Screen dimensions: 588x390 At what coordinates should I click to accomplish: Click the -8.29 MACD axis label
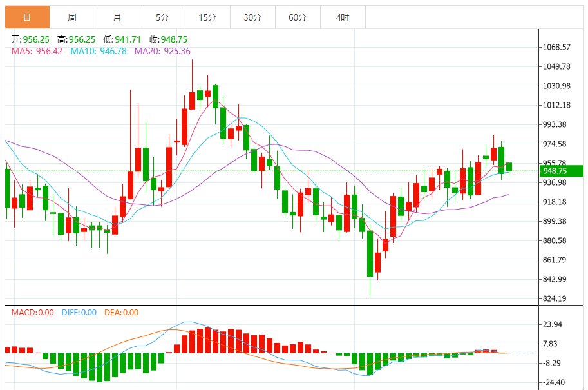click(552, 364)
